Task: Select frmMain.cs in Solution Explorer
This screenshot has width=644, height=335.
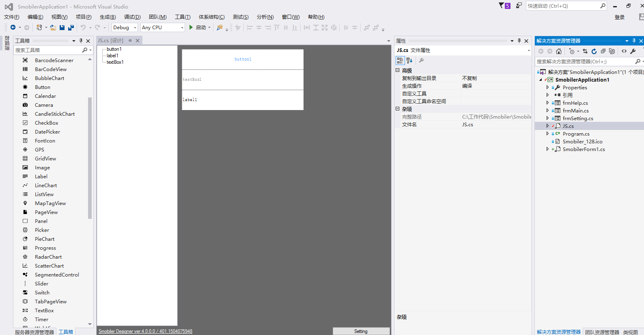Action: pos(575,111)
